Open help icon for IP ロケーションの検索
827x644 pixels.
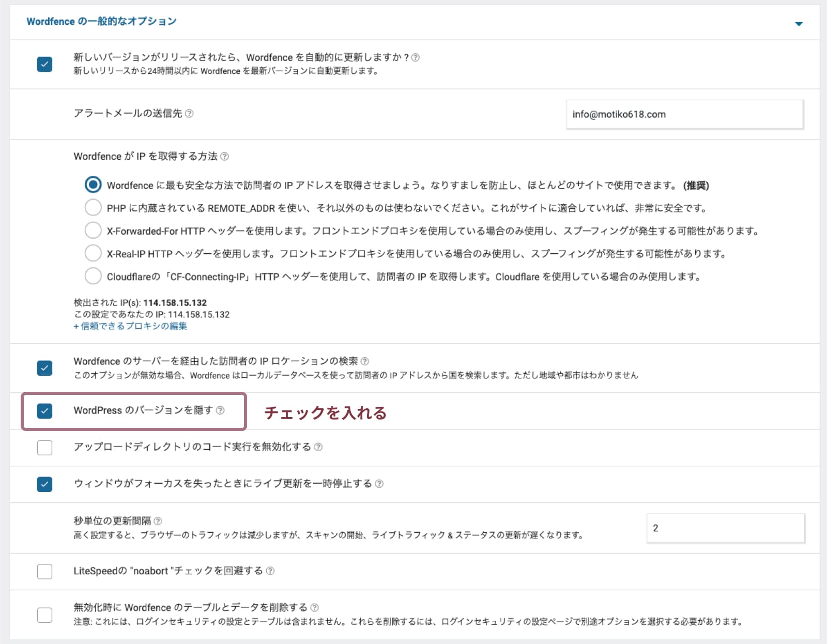coord(364,361)
